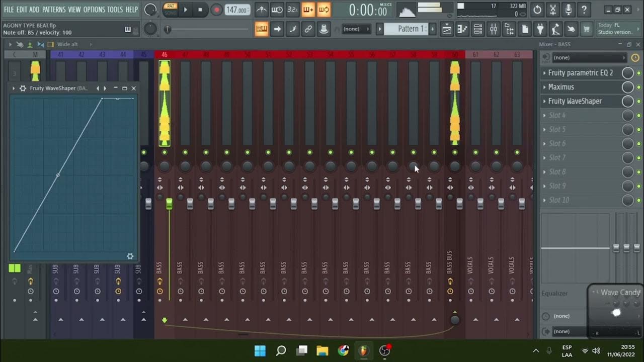The height and width of the screenshot is (362, 644).
Task: Toggle Fruity WaveShaper enable light
Action: click(639, 102)
